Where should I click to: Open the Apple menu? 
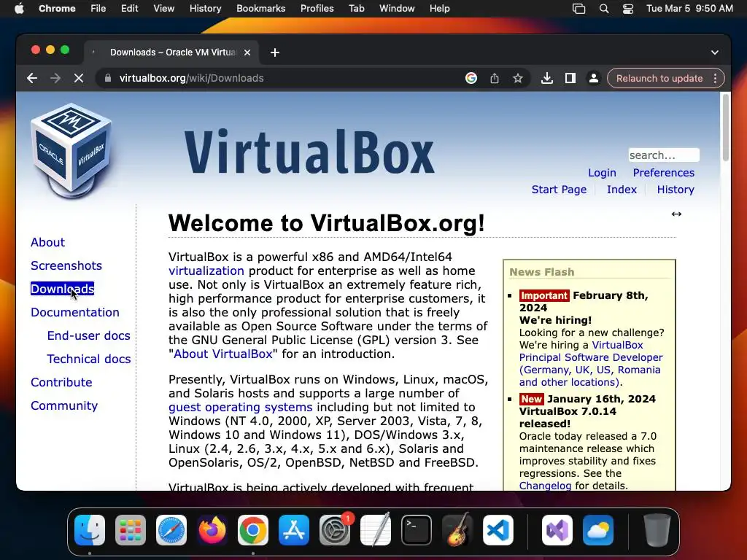(19, 9)
